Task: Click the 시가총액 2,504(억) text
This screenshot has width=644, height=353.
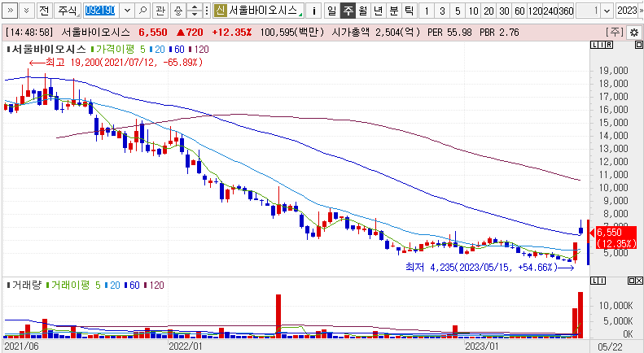Action: (x=376, y=32)
